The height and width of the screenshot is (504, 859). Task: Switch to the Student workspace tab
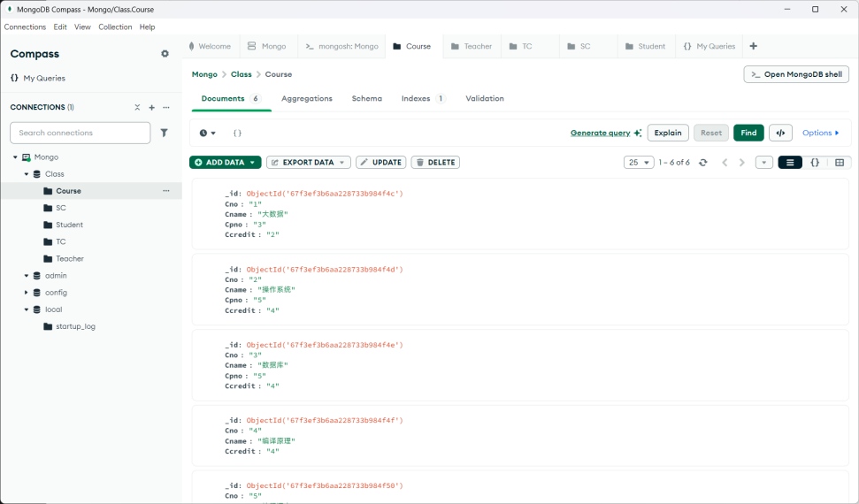click(x=647, y=47)
